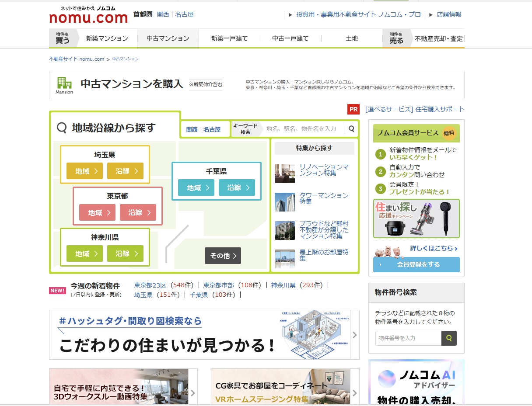This screenshot has width=532, height=406.
Task: Select the 土地 tab
Action: point(352,38)
